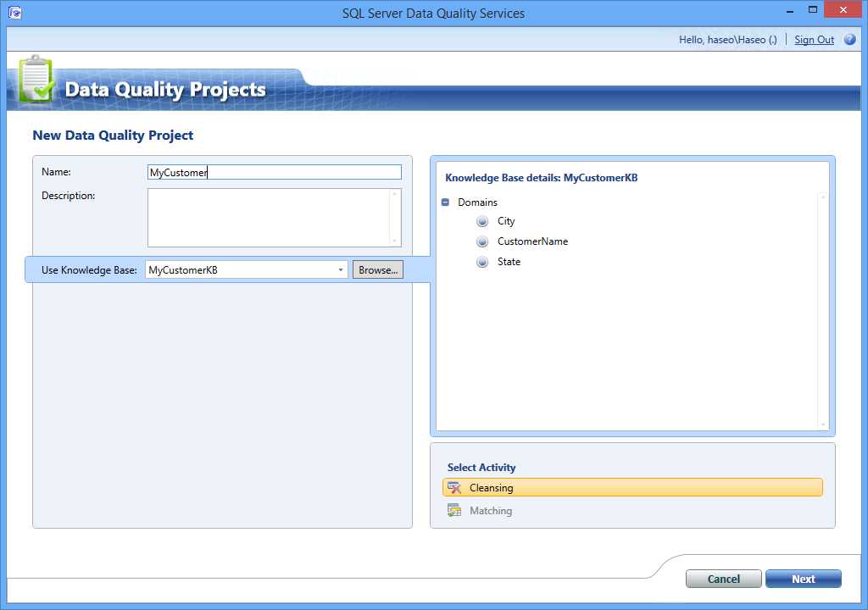Click the Hello, haseo\Haseo user text
868x610 pixels.
(x=728, y=40)
